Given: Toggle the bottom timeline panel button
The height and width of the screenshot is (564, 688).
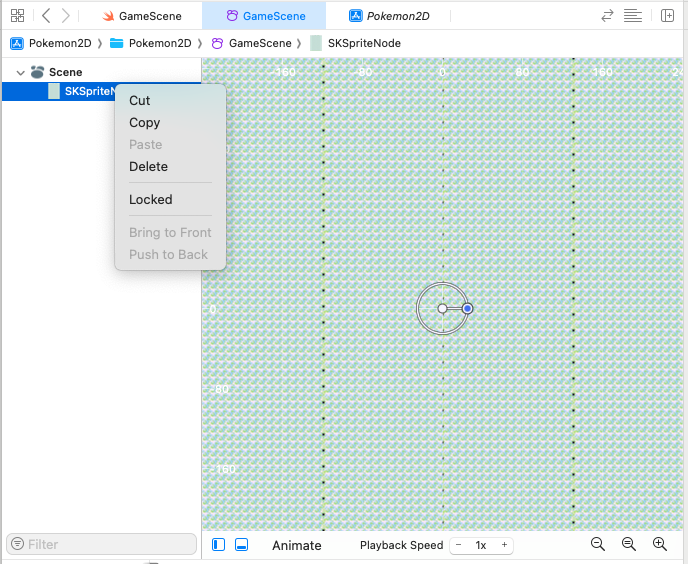Looking at the screenshot, I should click(x=241, y=545).
